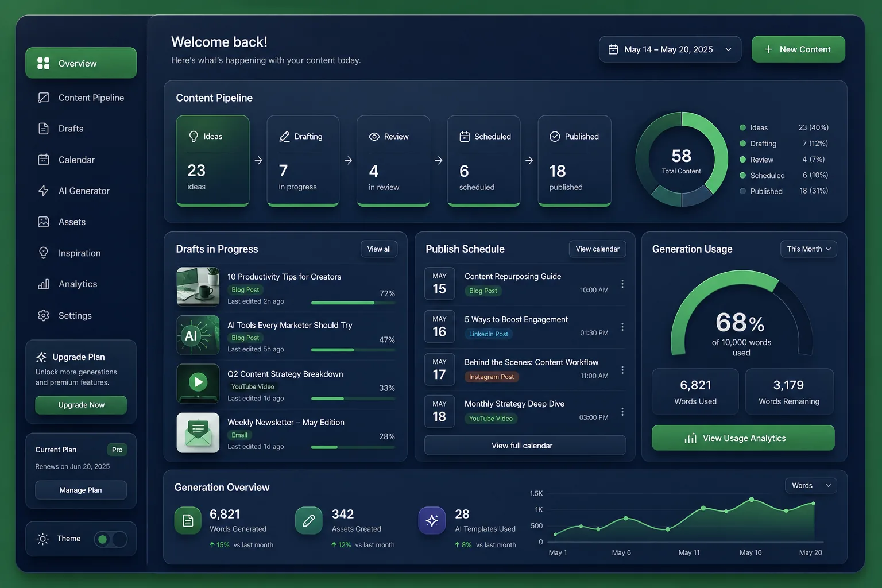Open the May 14 – May 20, 2025 date range dropdown
Image resolution: width=882 pixels, height=588 pixels.
tap(670, 49)
